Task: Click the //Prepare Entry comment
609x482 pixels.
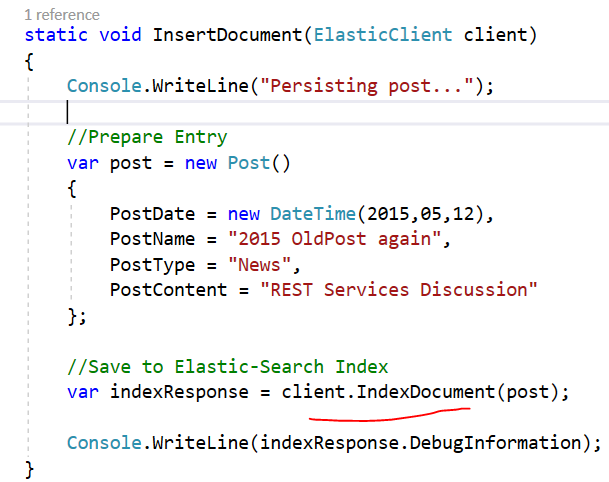Action: [147, 137]
